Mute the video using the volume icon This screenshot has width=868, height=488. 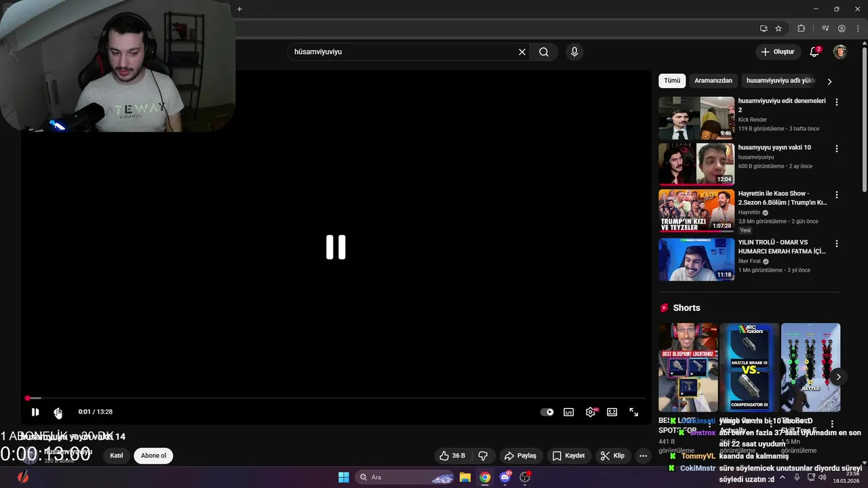[58, 411]
